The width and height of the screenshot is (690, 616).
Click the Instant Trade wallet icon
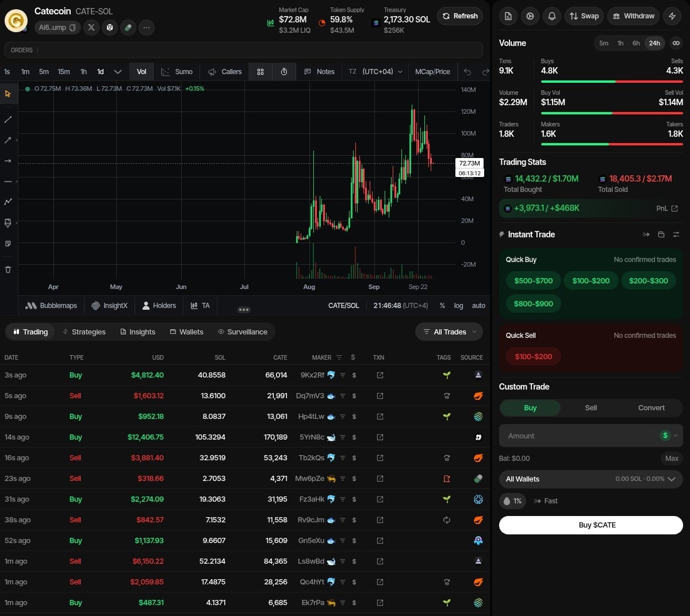(661, 234)
